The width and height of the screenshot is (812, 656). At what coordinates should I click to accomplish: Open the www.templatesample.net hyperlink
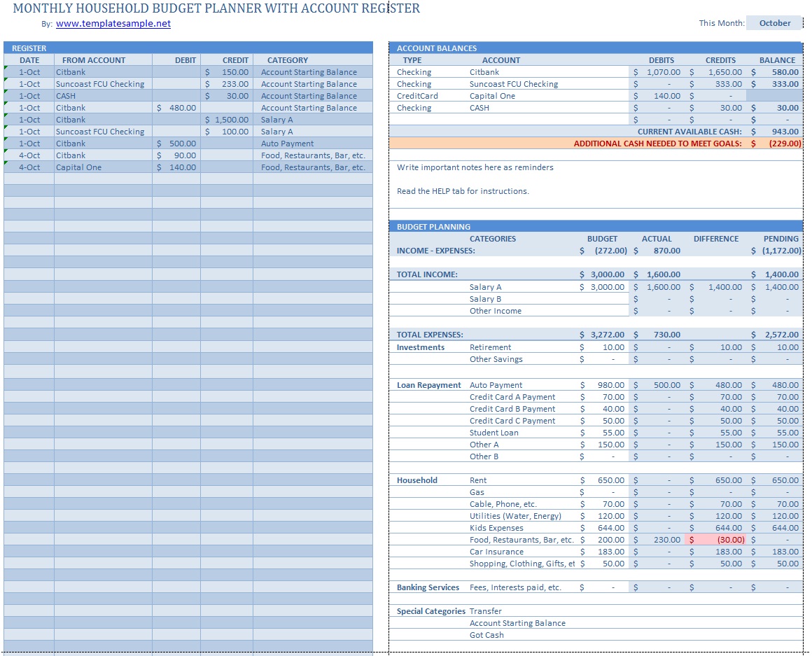[x=115, y=23]
